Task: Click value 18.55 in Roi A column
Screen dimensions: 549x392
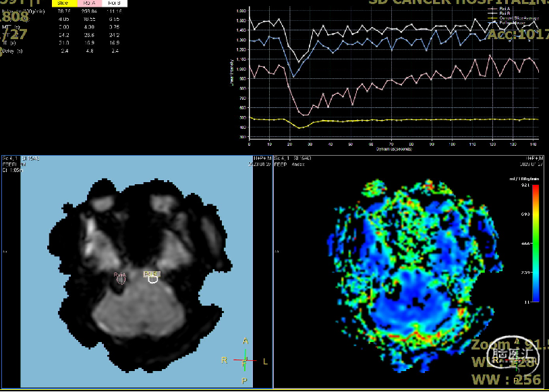Action: (x=89, y=19)
